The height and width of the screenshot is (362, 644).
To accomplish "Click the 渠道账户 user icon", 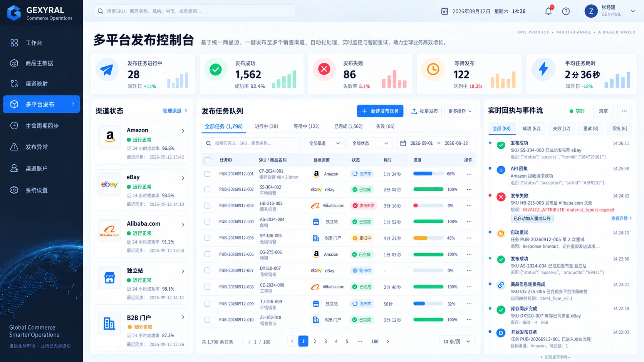I will 14,168.
